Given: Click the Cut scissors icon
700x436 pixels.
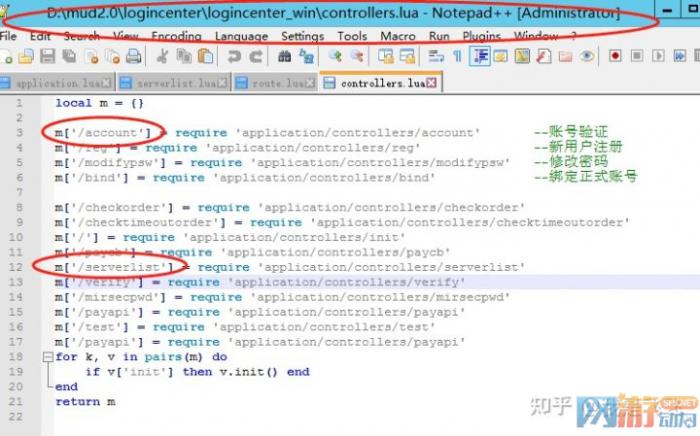Looking at the screenshot, I should [160, 57].
